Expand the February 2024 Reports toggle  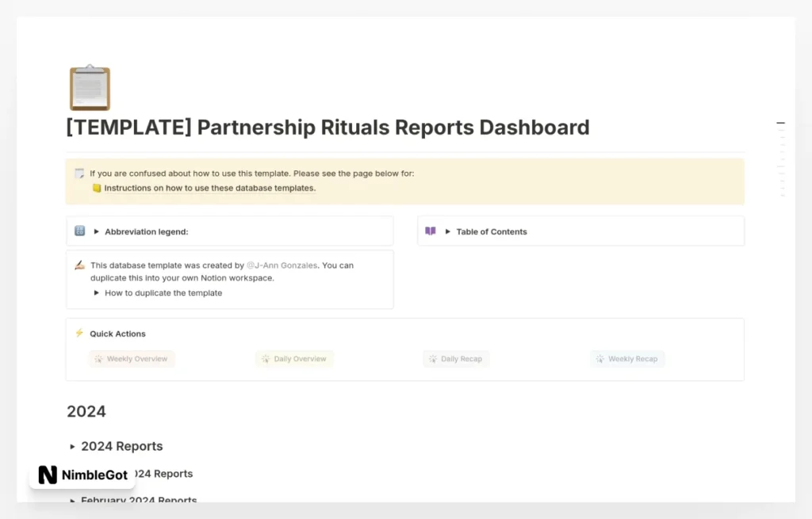(71, 500)
